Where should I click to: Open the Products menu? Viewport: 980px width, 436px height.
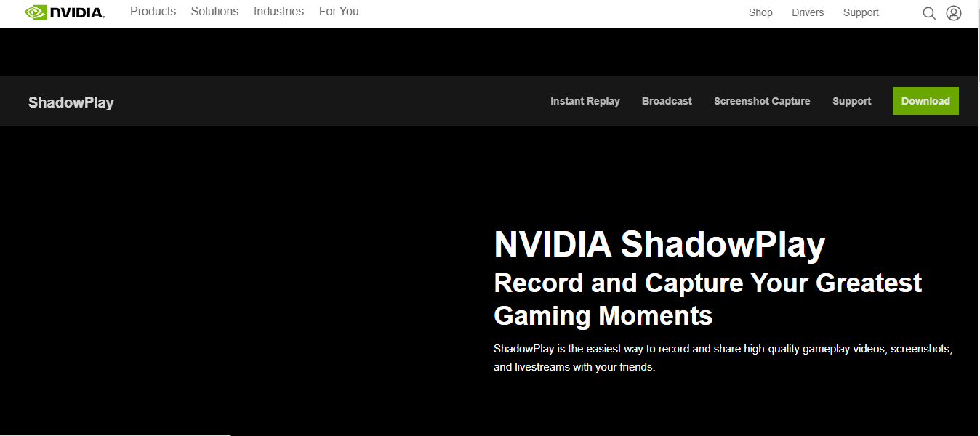pyautogui.click(x=153, y=12)
